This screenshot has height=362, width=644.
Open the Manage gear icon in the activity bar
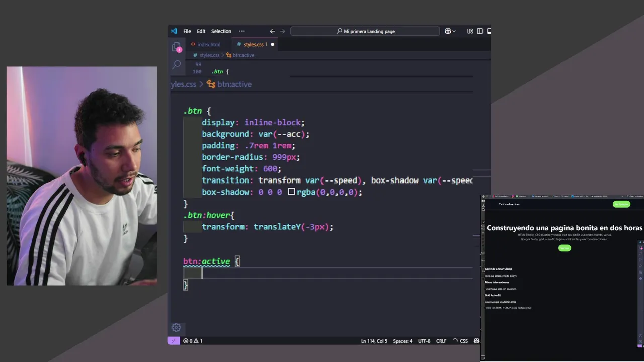click(x=176, y=328)
